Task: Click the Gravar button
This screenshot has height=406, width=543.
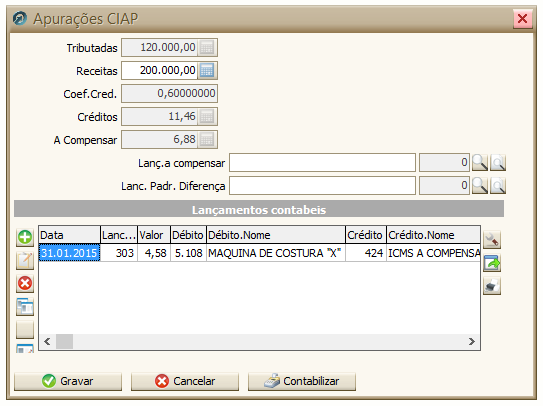Action: click(68, 381)
